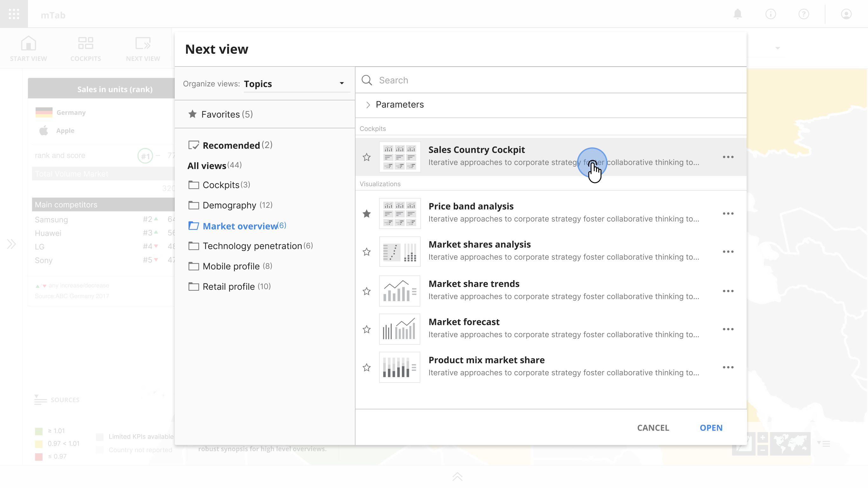Select Market forecast thumbnail
This screenshot has height=488, width=868.
click(x=400, y=329)
